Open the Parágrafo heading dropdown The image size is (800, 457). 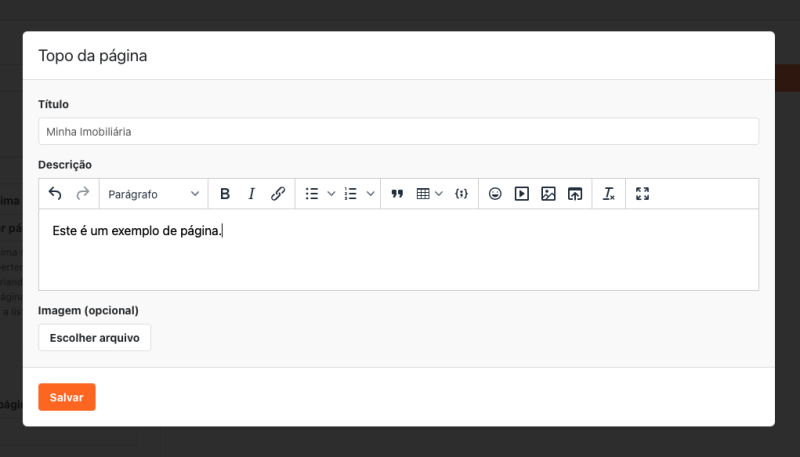(154, 194)
